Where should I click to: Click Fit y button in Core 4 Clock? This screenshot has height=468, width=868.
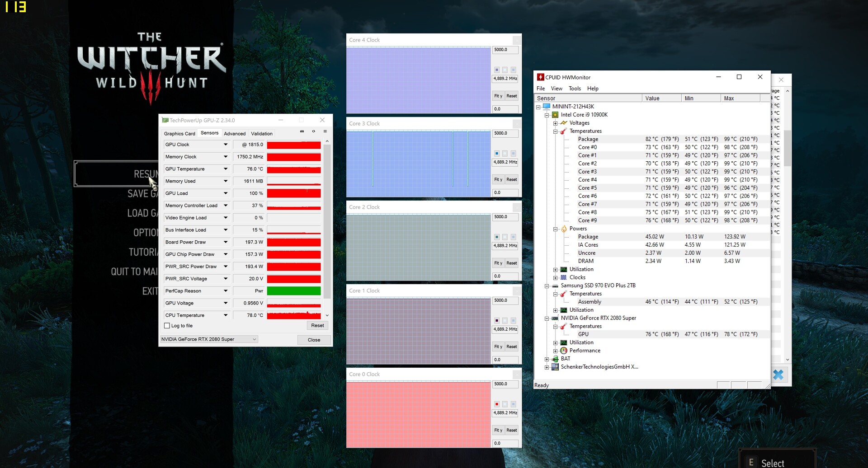click(498, 96)
